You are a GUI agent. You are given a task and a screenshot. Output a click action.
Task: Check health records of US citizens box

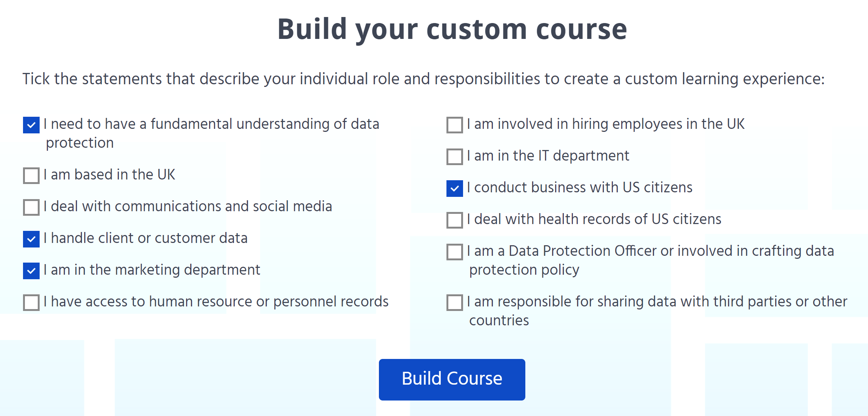[x=455, y=220]
